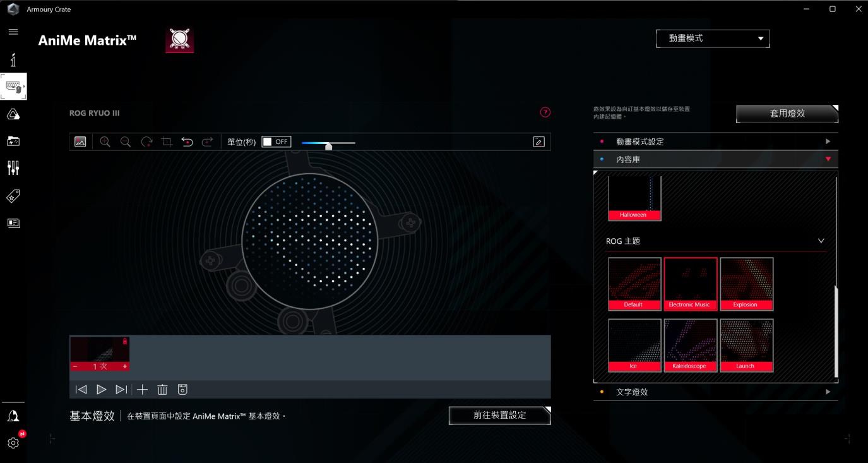Expand the 文字燈效 section

(x=716, y=392)
